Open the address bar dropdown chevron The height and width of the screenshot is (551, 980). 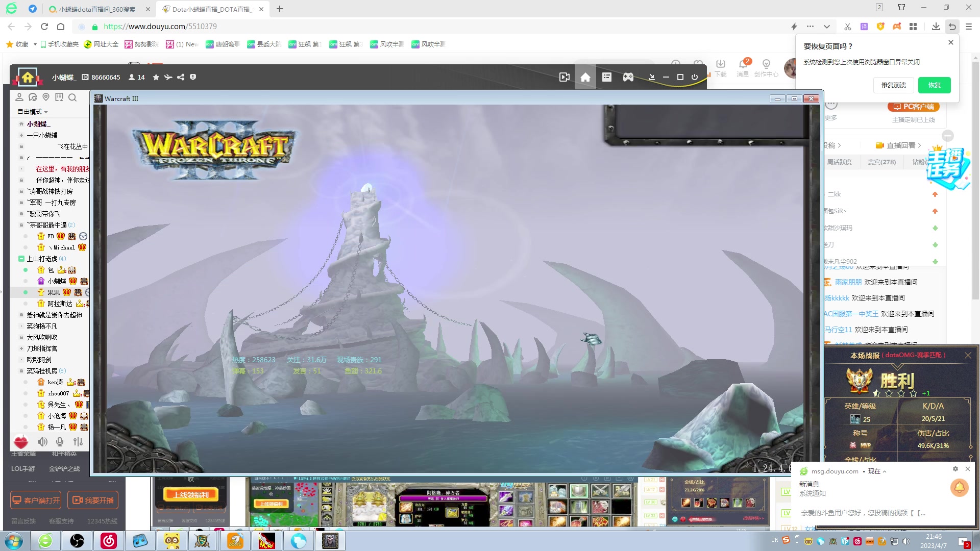coord(827,27)
